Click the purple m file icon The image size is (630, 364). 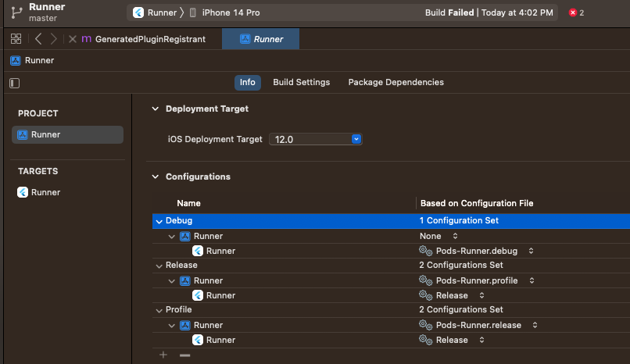(x=87, y=39)
